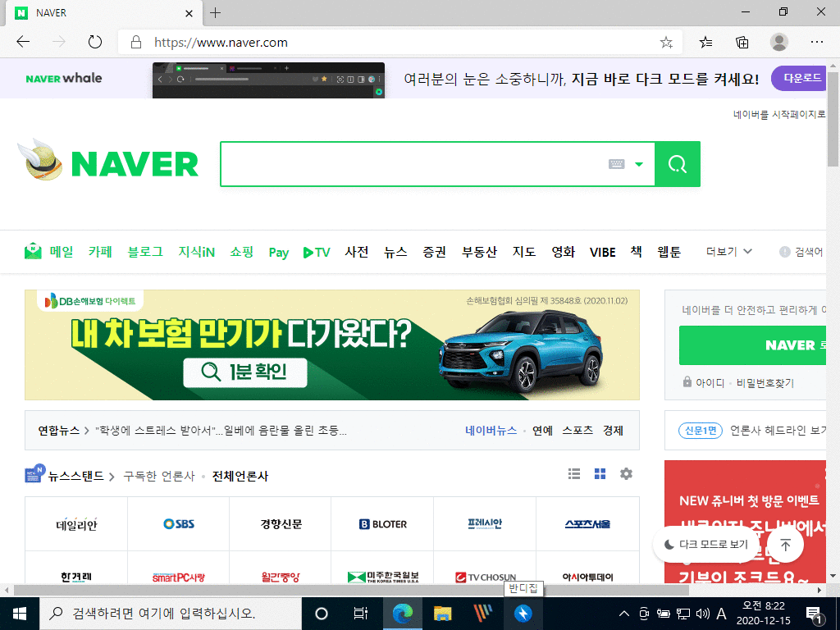The width and height of the screenshot is (840, 630).
Task: Click the volume speaker tray icon
Action: coord(702,614)
